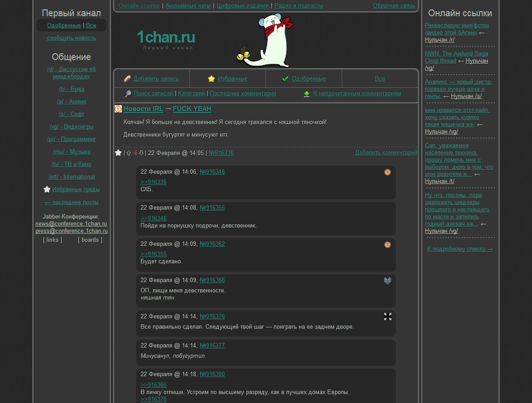The height and width of the screenshot is (403, 532).
Task: Open the Новости IRL category link
Action: (x=143, y=109)
